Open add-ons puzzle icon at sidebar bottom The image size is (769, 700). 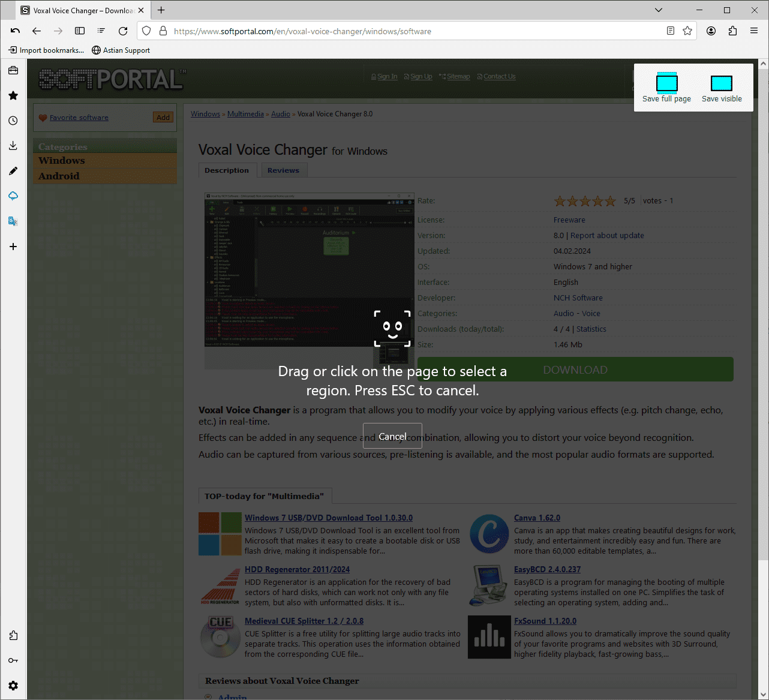(13, 635)
